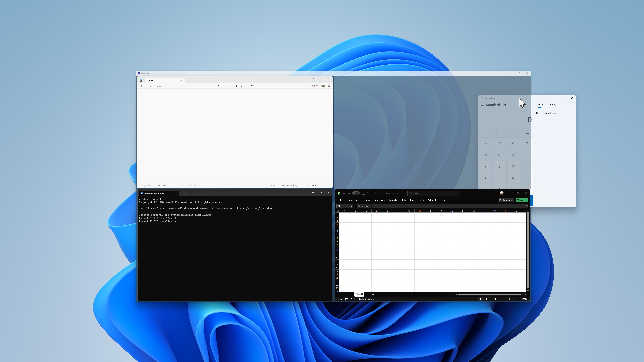Screen dimensions: 644x362
Task: Expand the Name Box dropdown in Excel
Action: 351,206
